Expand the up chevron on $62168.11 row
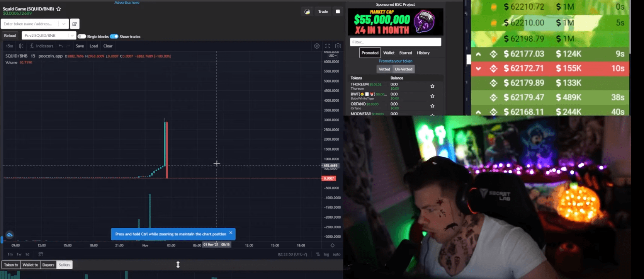Screen dimensions: 644x279 [478, 112]
